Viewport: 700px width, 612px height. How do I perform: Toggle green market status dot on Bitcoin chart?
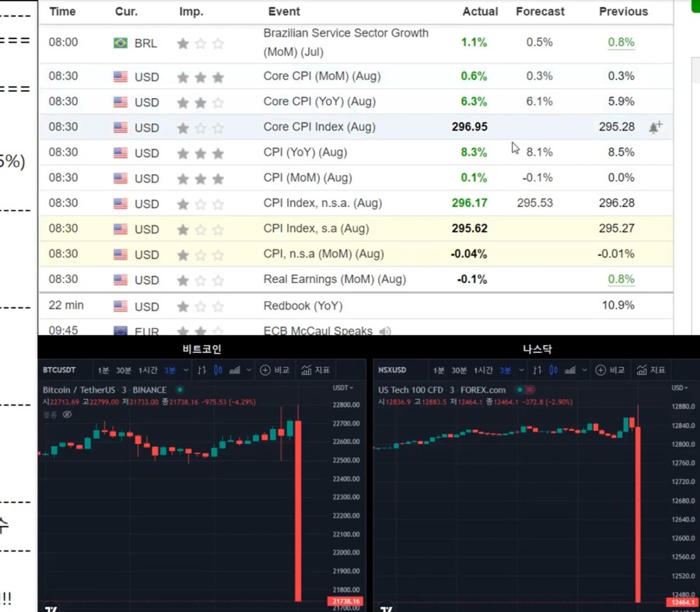coord(180,390)
